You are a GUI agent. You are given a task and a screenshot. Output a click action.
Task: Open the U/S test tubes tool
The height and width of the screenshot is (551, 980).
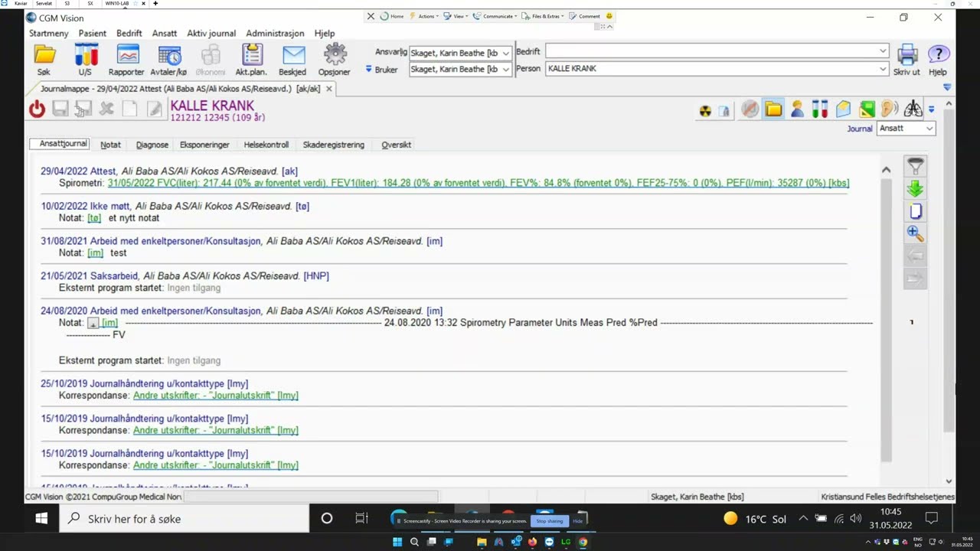pos(85,60)
